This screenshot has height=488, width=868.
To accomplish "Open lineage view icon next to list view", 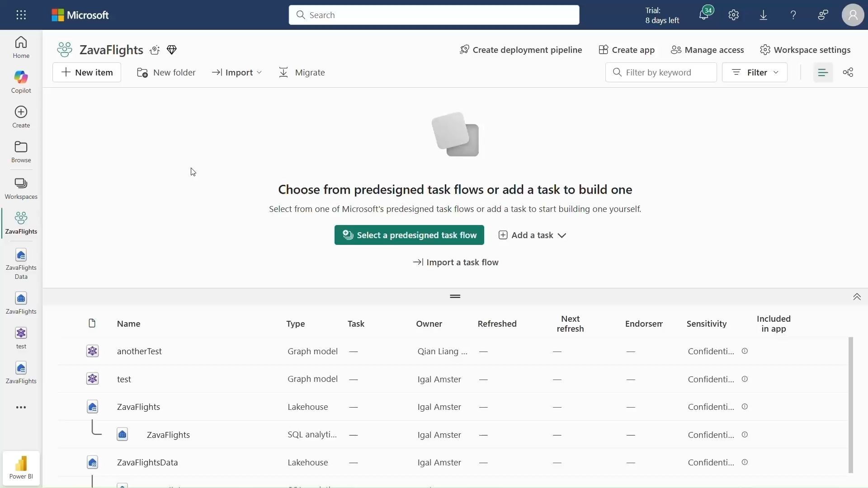I will click(x=848, y=72).
